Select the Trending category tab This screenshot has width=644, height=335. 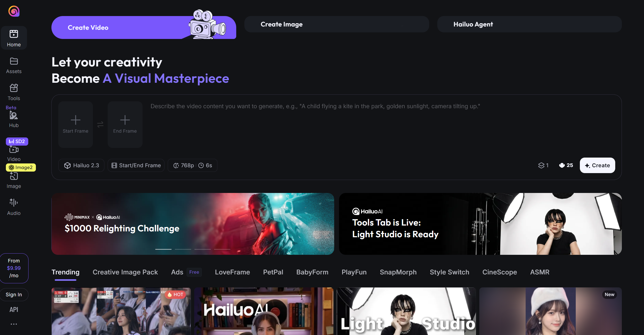click(x=65, y=272)
